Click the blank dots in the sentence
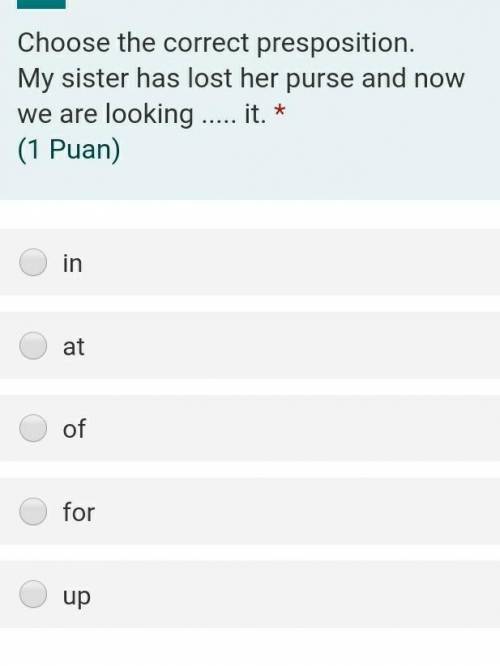 coord(218,122)
